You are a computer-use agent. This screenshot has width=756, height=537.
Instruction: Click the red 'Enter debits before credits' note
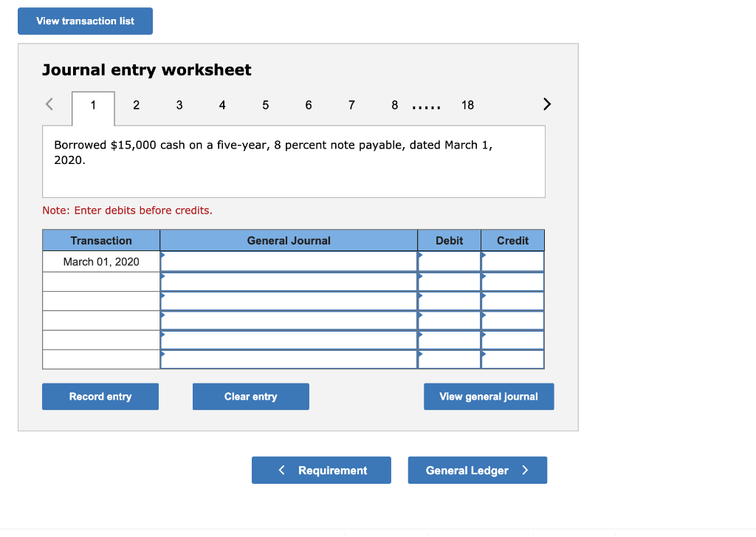(x=127, y=211)
